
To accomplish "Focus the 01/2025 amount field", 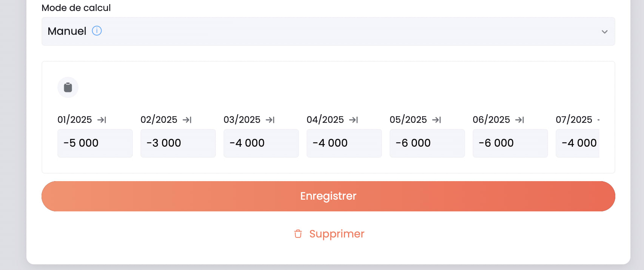I will coord(95,143).
